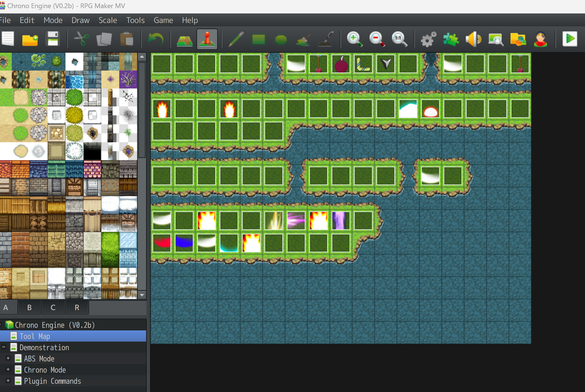The width and height of the screenshot is (585, 392).
Task: Cut selection with the scissors icon
Action: pyautogui.click(x=81, y=39)
